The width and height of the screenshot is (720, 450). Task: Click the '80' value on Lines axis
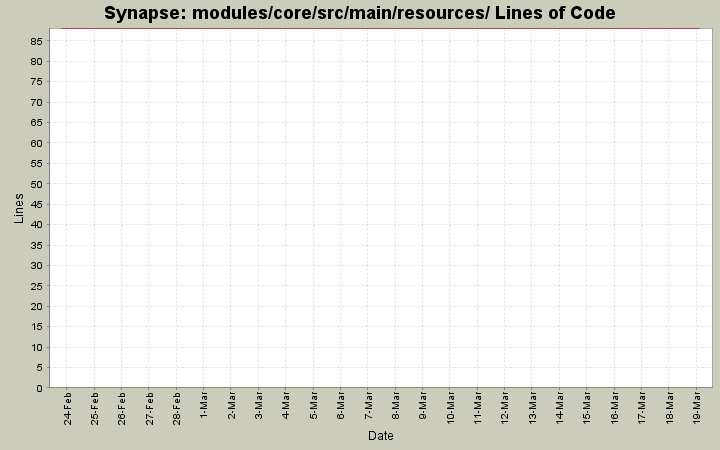[x=37, y=62]
